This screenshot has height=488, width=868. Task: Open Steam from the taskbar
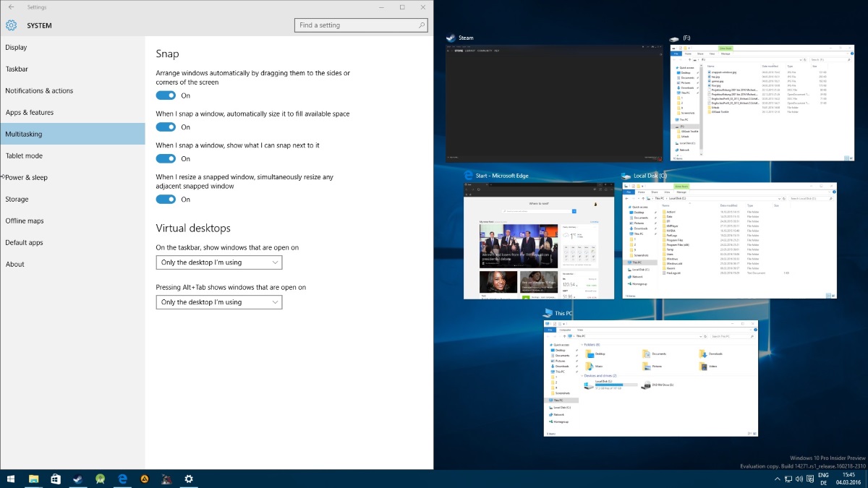pyautogui.click(x=77, y=479)
